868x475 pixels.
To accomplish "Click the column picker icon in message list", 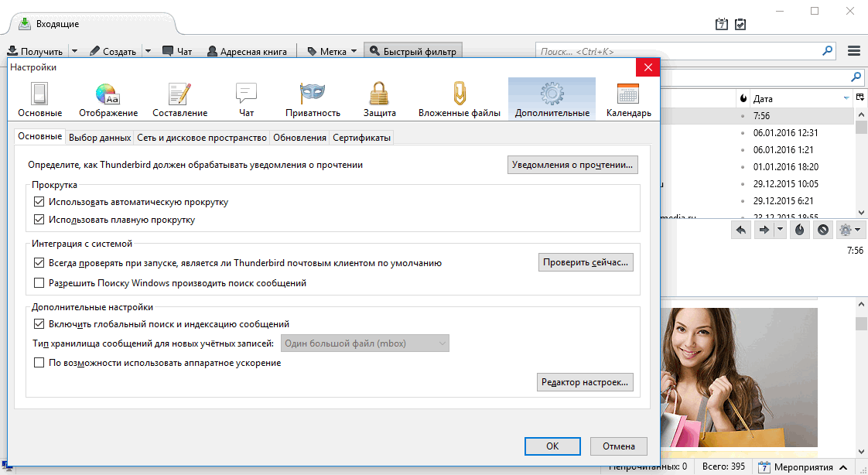I will click(x=859, y=98).
